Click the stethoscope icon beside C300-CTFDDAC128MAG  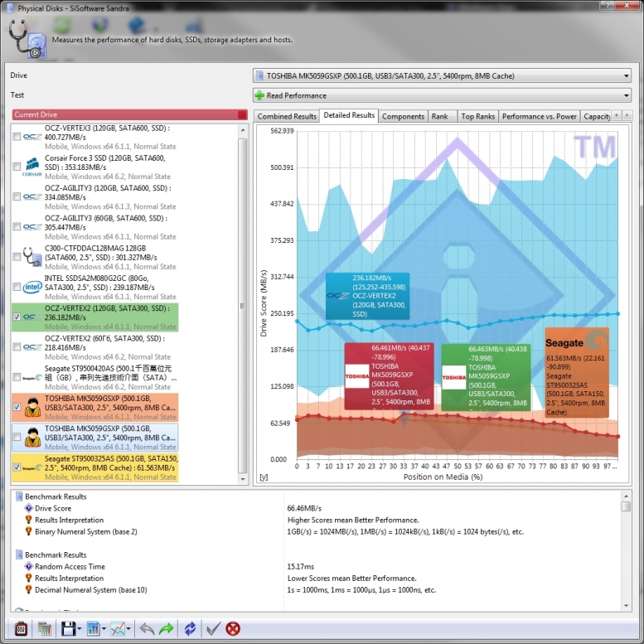[x=32, y=257]
